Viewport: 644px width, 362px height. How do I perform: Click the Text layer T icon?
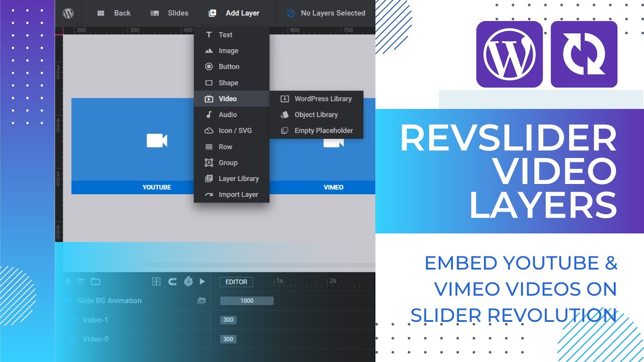click(209, 35)
